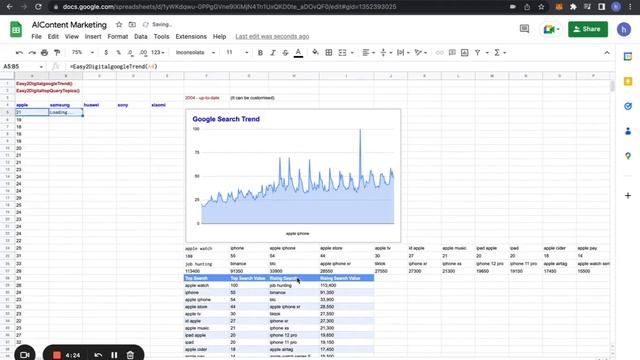Open the text color picker
640x360 pixels.
tap(298, 53)
